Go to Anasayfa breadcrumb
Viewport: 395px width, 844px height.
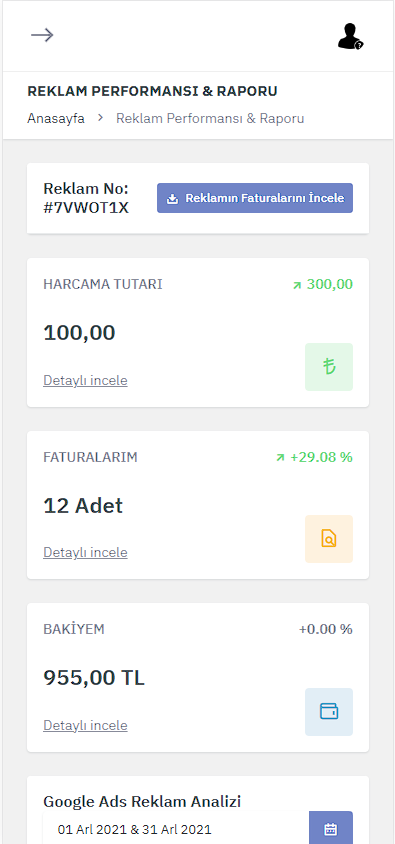pyautogui.click(x=56, y=118)
